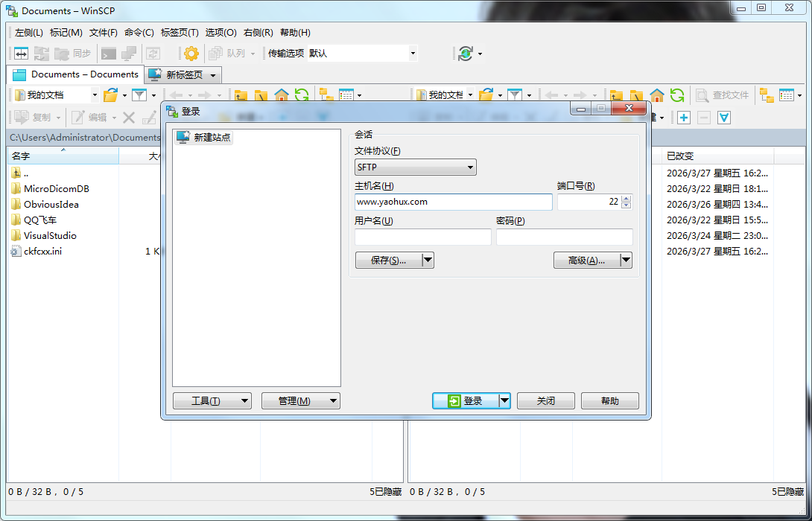The image size is (812, 521).
Task: Click the 帮助 button in login dialog
Action: pyautogui.click(x=609, y=400)
